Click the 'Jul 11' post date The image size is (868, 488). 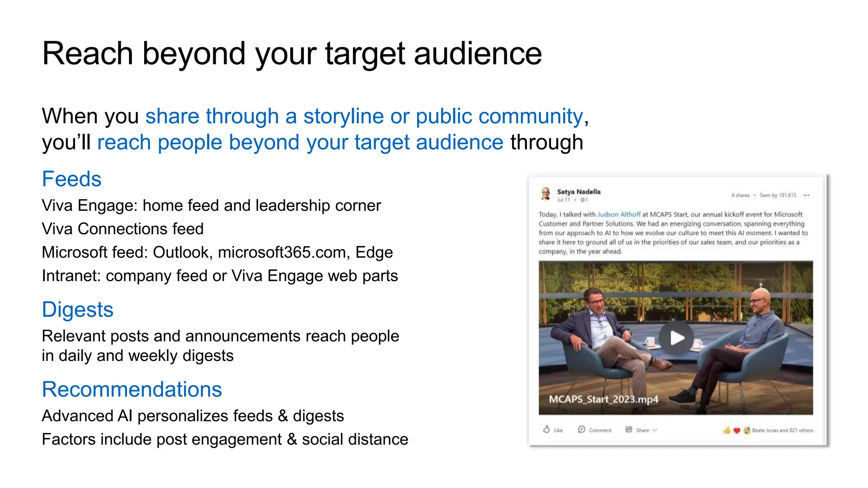click(563, 200)
